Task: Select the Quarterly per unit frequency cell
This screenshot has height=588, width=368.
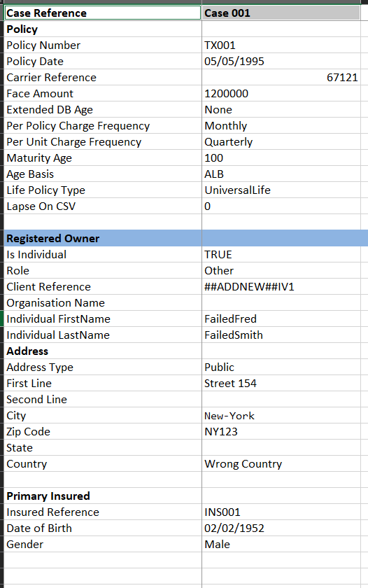Action: (x=281, y=142)
